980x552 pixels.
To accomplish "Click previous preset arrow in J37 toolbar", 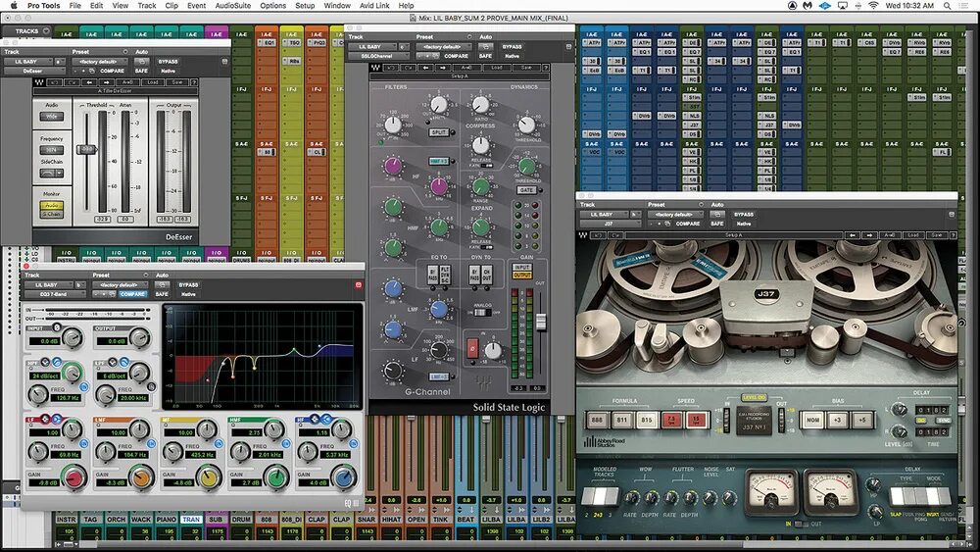I will click(x=853, y=235).
